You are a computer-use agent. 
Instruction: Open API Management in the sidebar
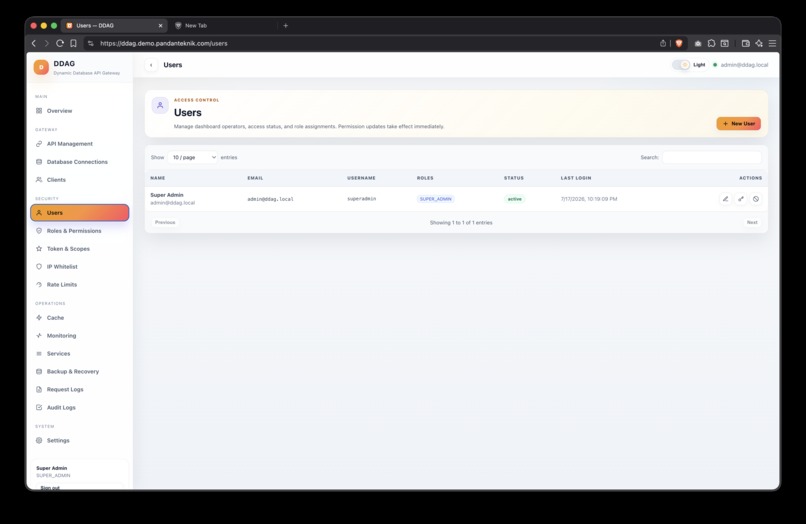pyautogui.click(x=80, y=144)
